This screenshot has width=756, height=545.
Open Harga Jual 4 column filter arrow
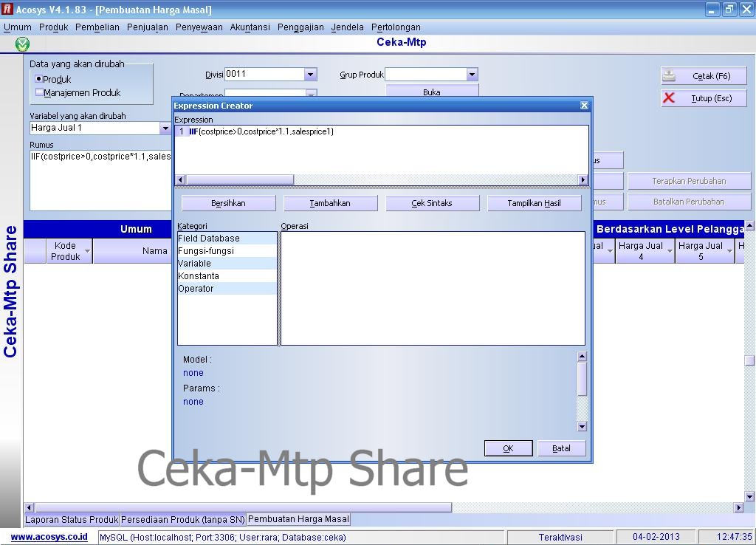[x=670, y=251]
